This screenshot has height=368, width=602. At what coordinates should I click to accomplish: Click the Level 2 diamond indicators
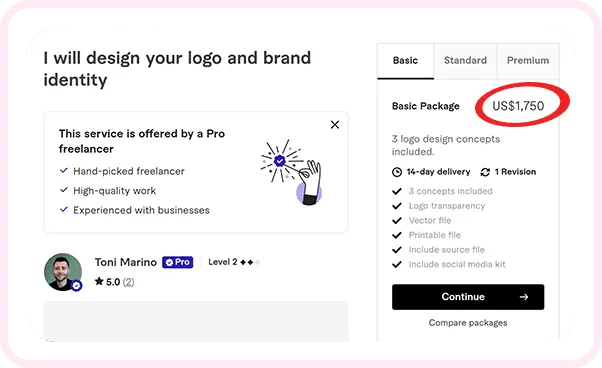click(250, 262)
